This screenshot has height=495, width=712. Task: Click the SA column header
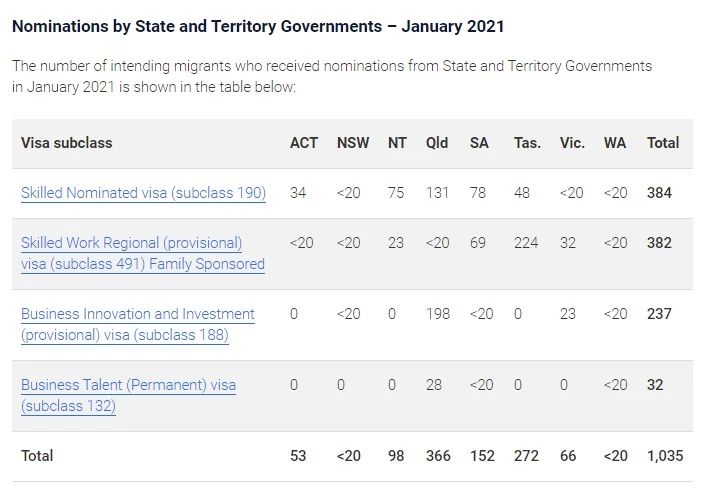479,143
